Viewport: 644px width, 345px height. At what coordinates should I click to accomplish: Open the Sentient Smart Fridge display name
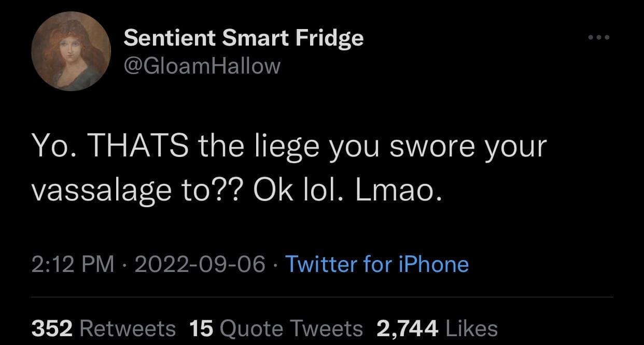[244, 38]
